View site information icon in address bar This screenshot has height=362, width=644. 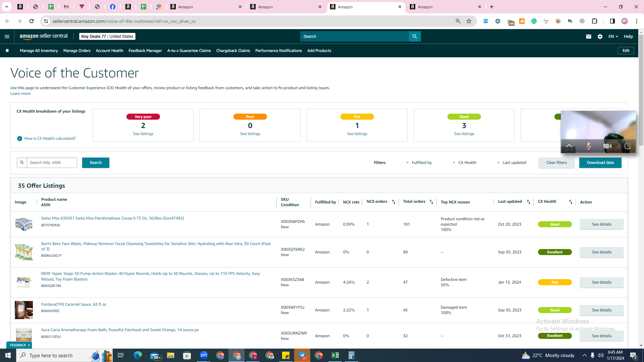click(46, 21)
